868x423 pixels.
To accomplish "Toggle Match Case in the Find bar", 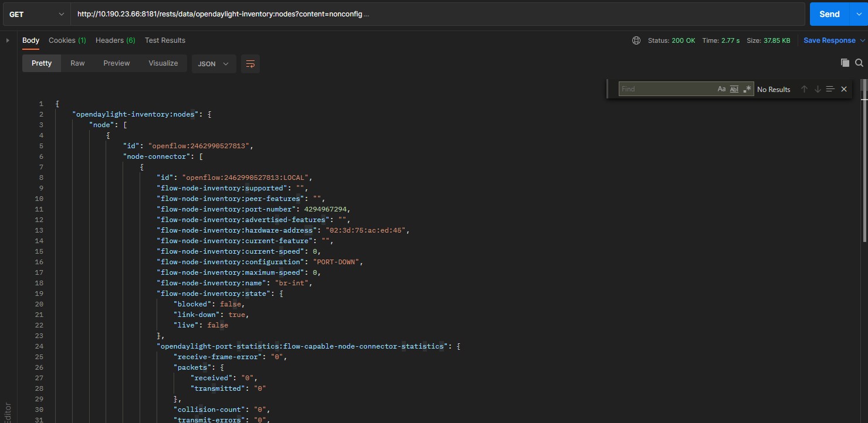I will click(721, 89).
